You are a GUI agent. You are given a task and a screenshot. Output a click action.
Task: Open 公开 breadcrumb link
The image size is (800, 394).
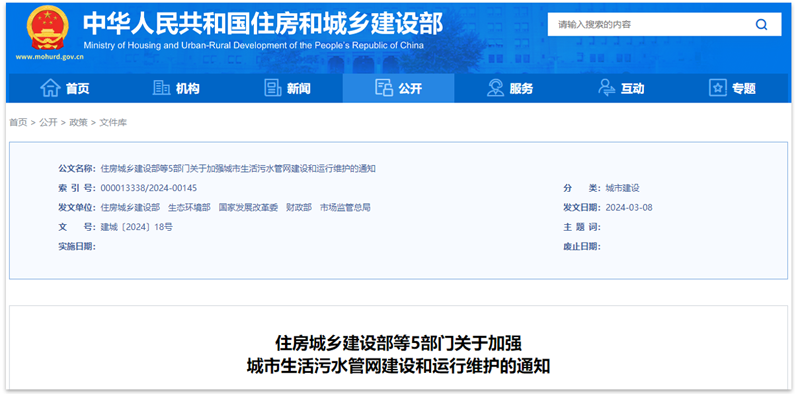48,122
